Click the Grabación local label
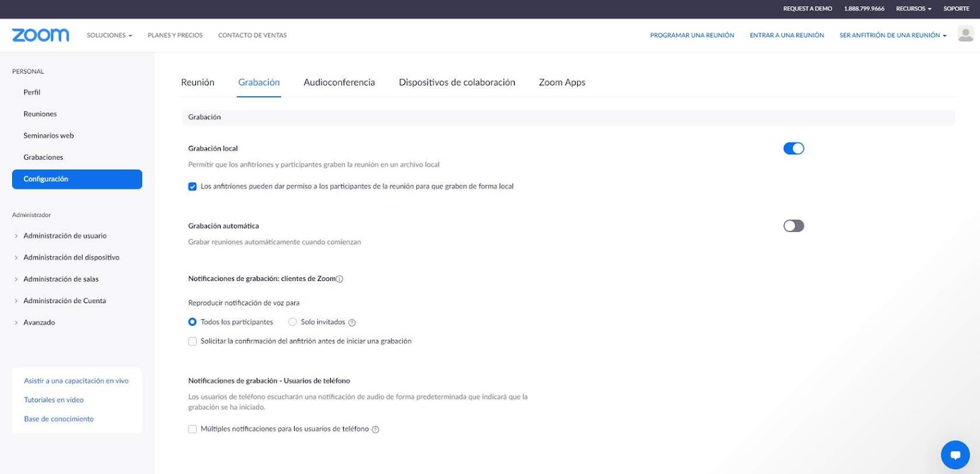Screen dimensions: 980x474 [x=213, y=149]
